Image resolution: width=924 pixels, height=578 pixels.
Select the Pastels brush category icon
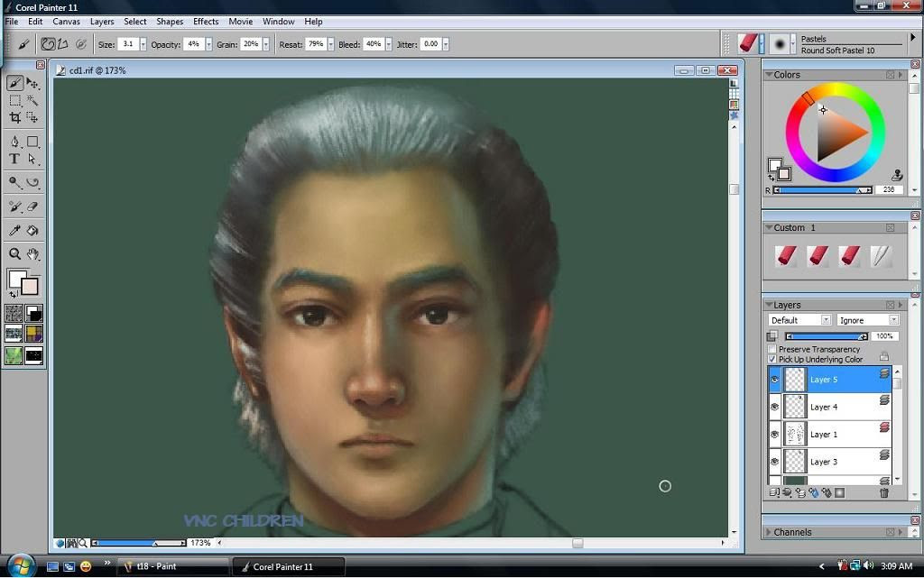[x=748, y=43]
